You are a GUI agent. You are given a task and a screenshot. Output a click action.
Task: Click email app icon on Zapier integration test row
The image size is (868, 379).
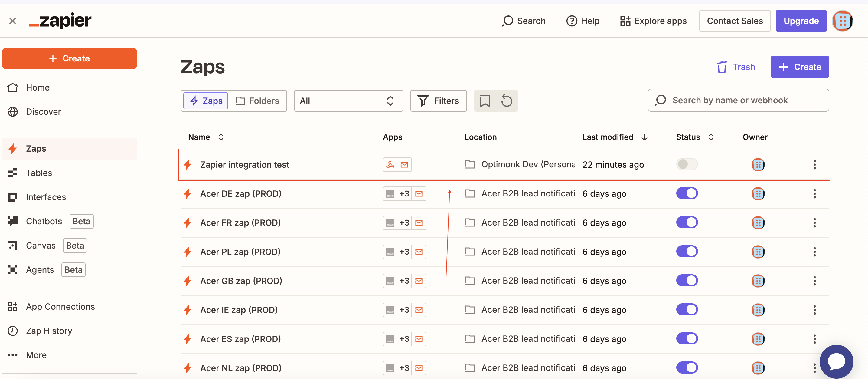(x=404, y=165)
